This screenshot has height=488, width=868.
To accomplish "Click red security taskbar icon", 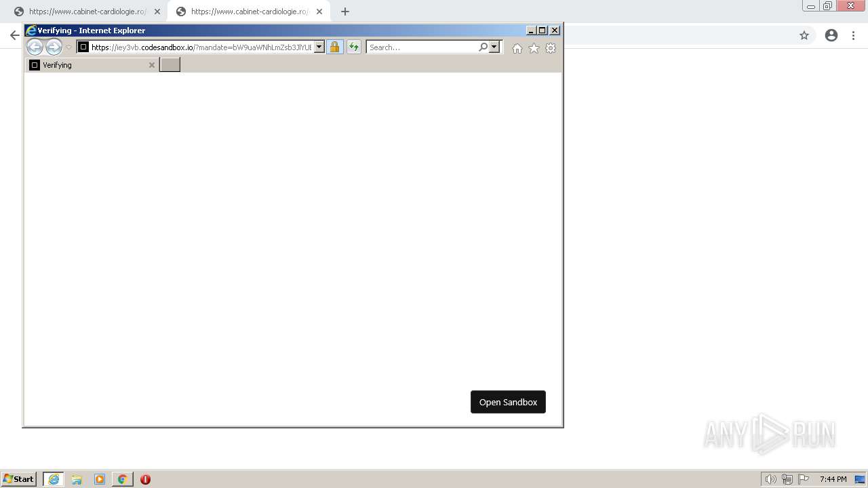I will coord(145,479).
